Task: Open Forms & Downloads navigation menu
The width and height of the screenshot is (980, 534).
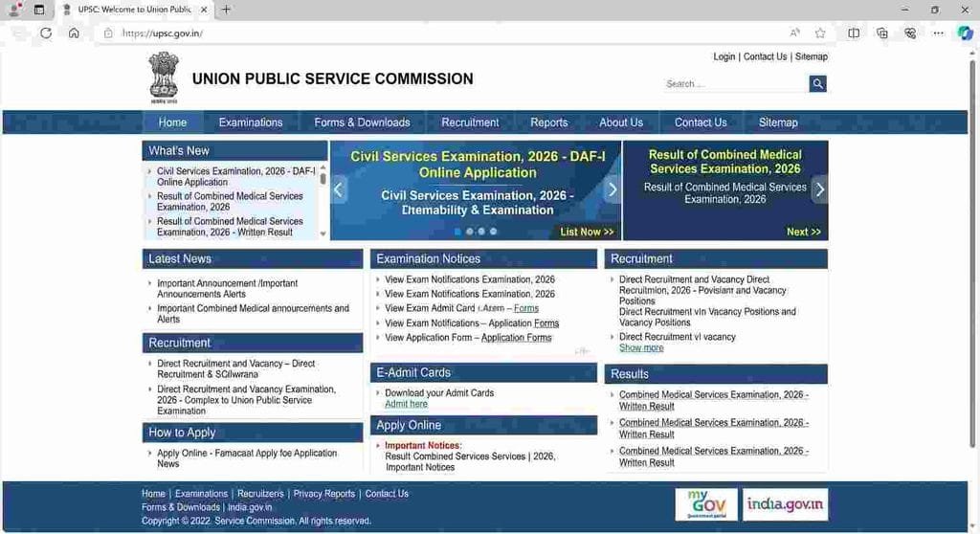Action: (362, 122)
